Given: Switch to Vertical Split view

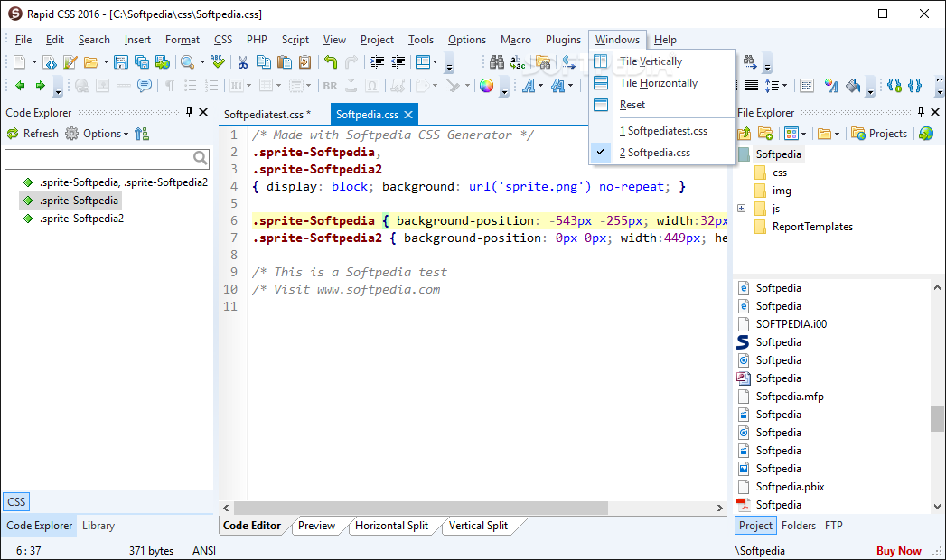Looking at the screenshot, I should pyautogui.click(x=479, y=526).
